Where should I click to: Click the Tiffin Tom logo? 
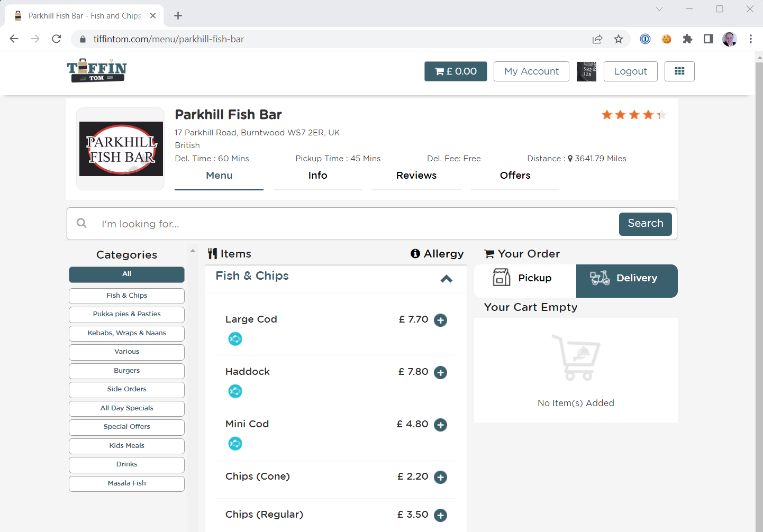pyautogui.click(x=97, y=71)
